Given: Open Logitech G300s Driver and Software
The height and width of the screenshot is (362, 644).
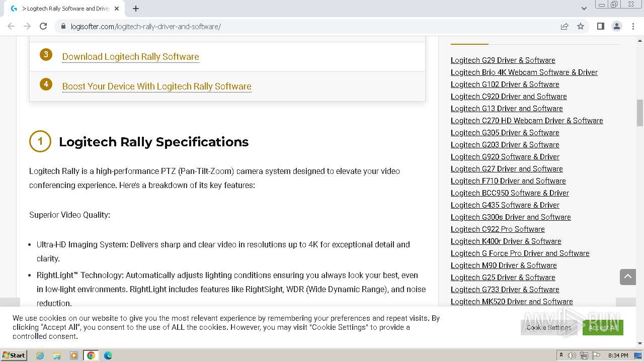Looking at the screenshot, I should pos(511,217).
